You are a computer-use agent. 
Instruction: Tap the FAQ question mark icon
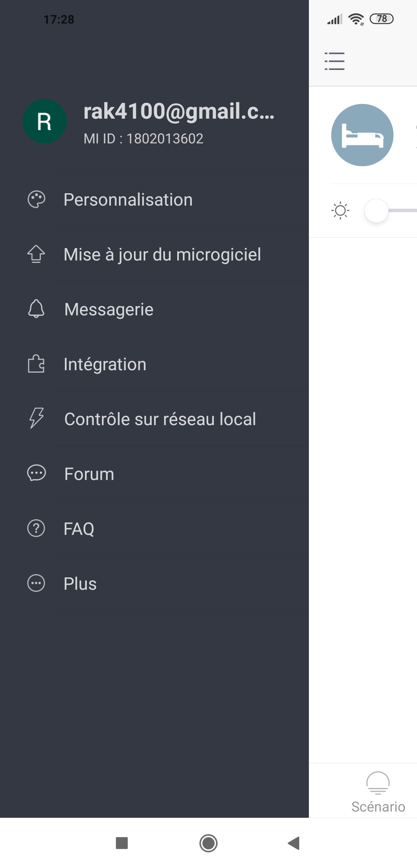pos(36,528)
